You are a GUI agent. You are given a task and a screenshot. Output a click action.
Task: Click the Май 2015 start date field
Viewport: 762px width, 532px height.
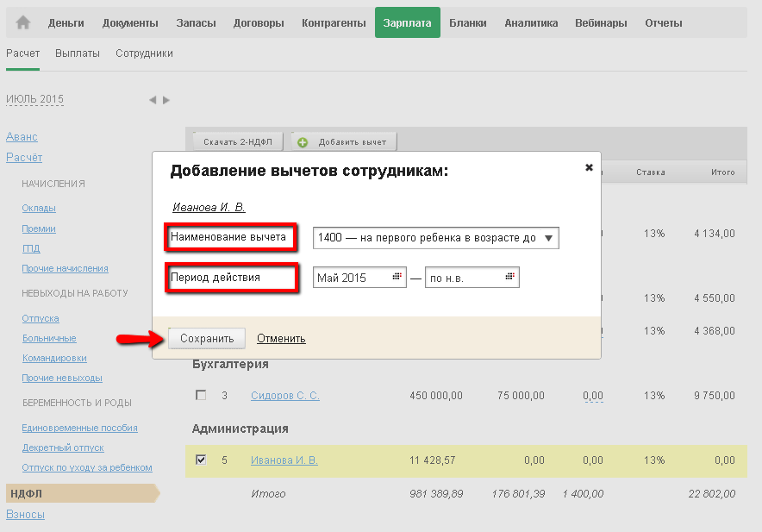click(359, 278)
